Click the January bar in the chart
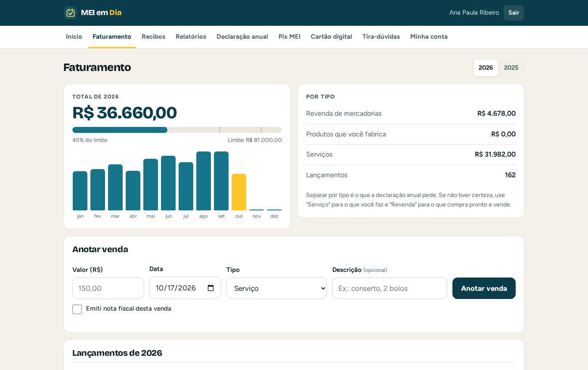 [80, 191]
